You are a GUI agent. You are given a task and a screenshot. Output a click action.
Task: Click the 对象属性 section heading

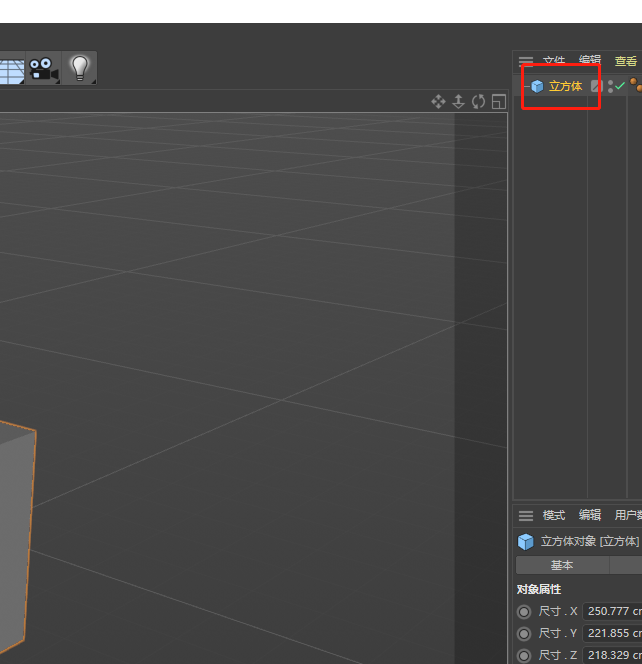tap(539, 589)
